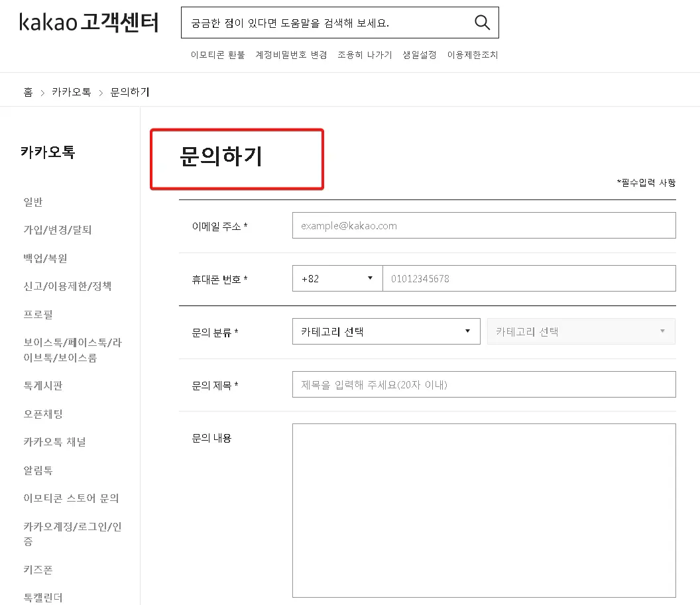700x605 pixels.
Task: Open the 생일설정 quick link
Action: [420, 55]
